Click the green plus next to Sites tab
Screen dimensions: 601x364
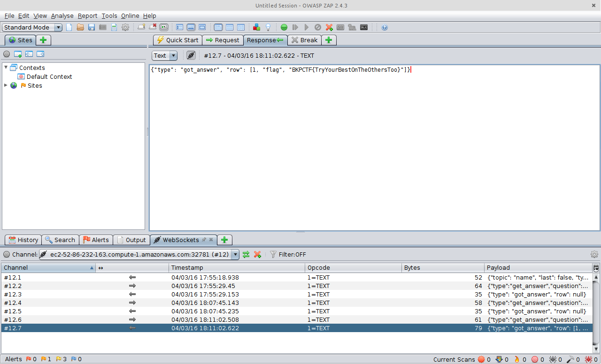[x=43, y=40]
